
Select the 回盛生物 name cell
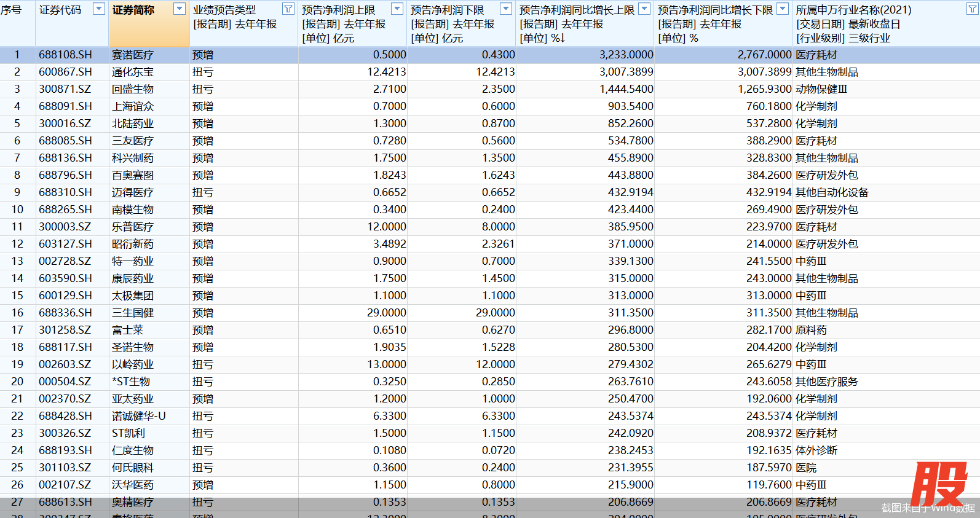point(133,89)
